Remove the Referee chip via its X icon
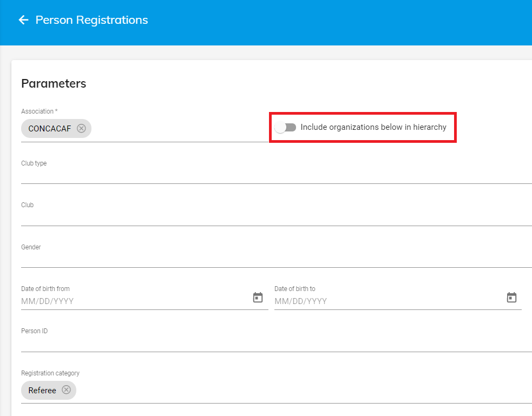Screen dimensions: 532x416 pos(66,390)
